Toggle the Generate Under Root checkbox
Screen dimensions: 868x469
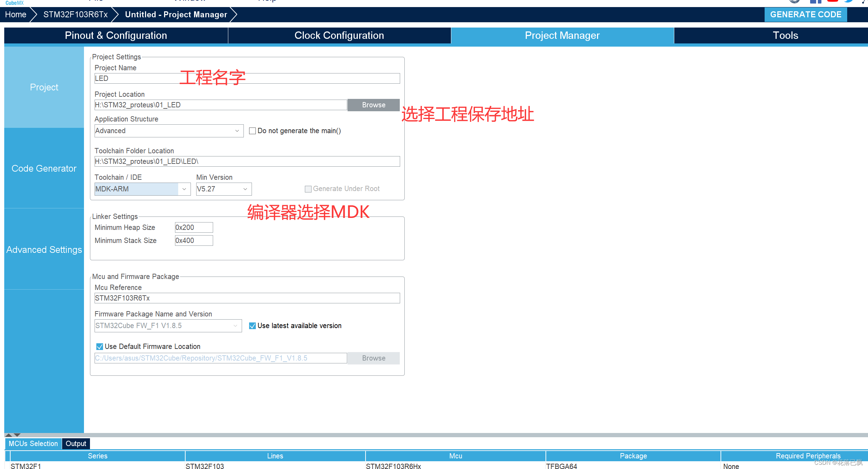coord(308,189)
